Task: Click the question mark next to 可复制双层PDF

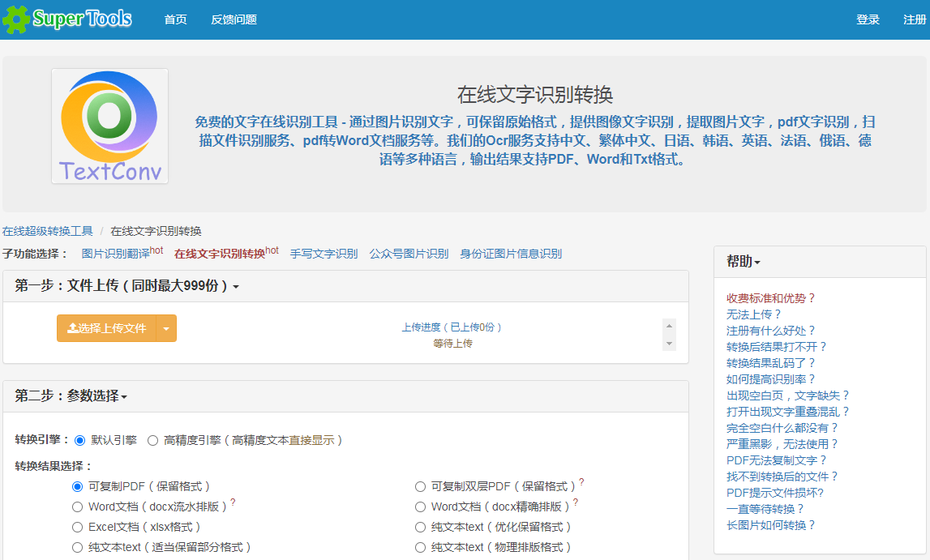Action: pyautogui.click(x=581, y=480)
